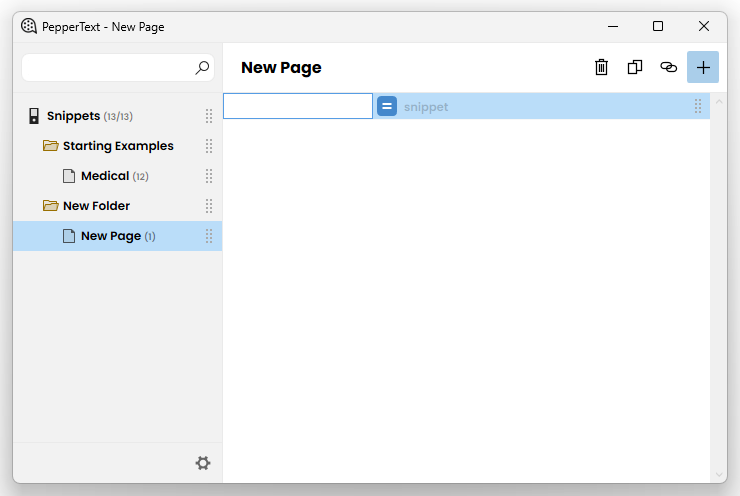The height and width of the screenshot is (496, 740).
Task: Collapse the New Folder folder
Action: (x=50, y=206)
